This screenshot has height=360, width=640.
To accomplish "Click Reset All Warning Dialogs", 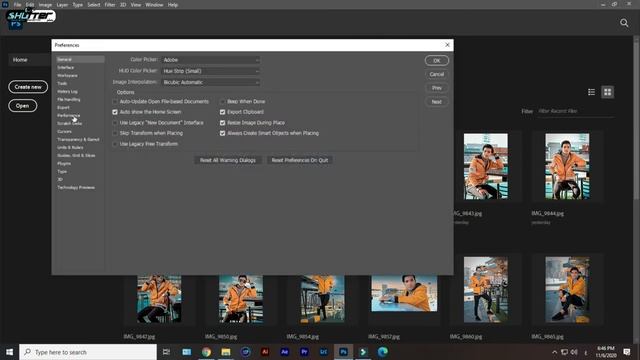I will coord(228,160).
